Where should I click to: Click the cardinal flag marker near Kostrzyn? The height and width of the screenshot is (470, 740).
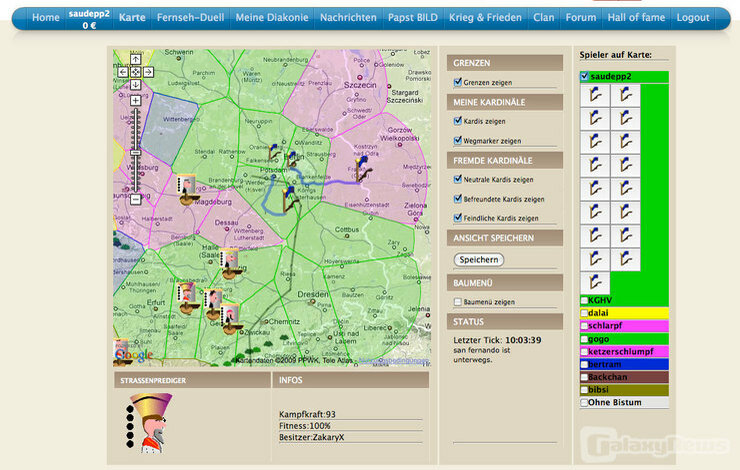pyautogui.click(x=363, y=169)
